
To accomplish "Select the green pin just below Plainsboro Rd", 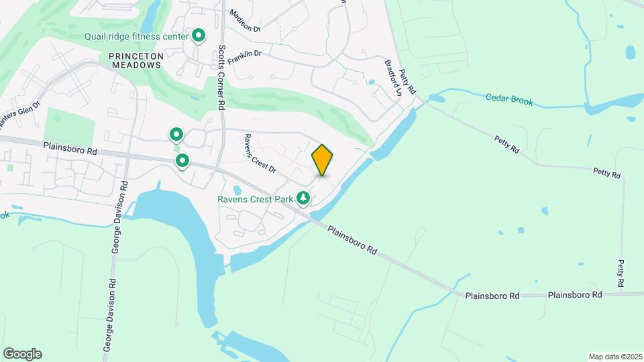I will click(182, 161).
